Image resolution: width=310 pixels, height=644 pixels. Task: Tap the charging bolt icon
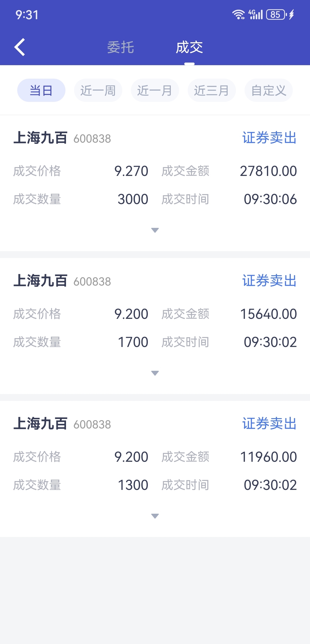292,14
